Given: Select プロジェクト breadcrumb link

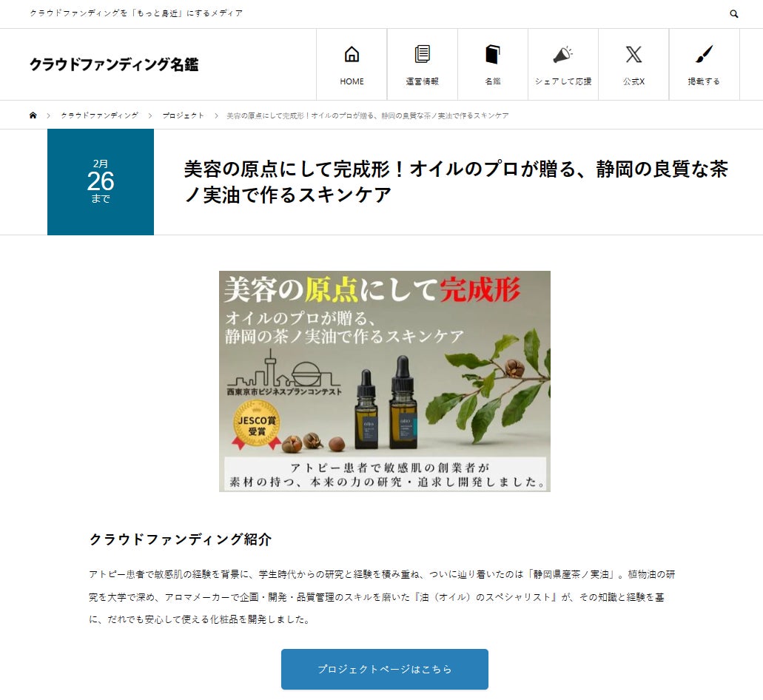Looking at the screenshot, I should [x=184, y=115].
